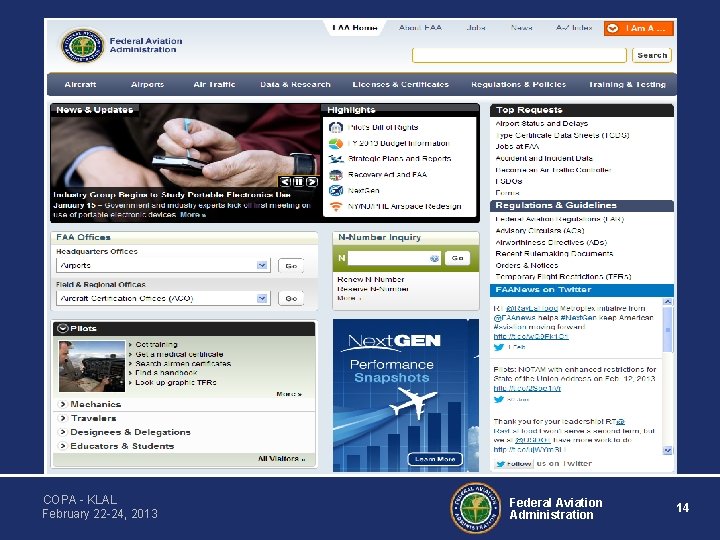Click Go in N-Number Inquiry

tap(457, 258)
